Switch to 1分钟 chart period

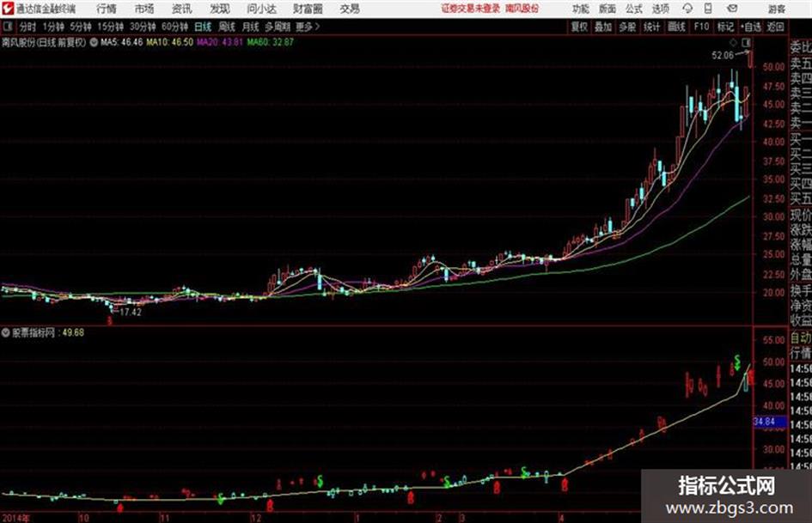[x=53, y=27]
